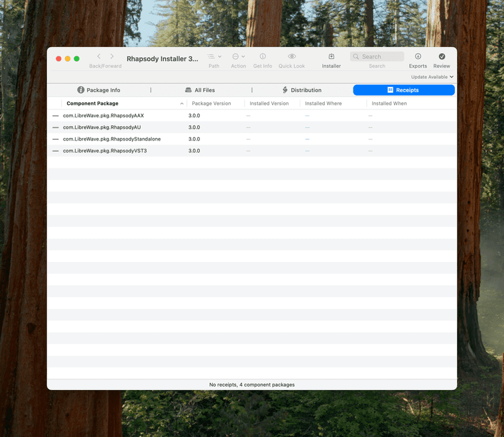This screenshot has height=437, width=504.
Task: Select com.LibreWave.pkg.RhapsodyAAX row
Action: 252,115
